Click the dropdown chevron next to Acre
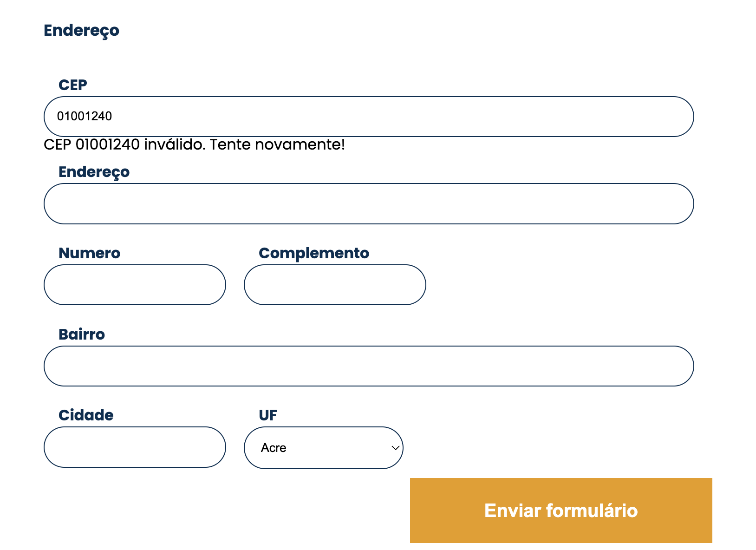Image resolution: width=756 pixels, height=550 pixels. (x=394, y=448)
